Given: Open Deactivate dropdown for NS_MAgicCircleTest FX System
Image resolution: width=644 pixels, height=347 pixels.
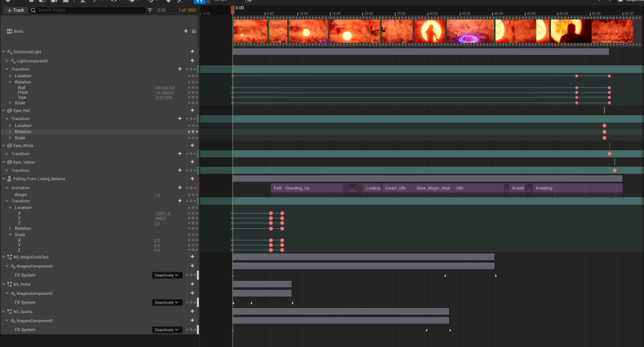Looking at the screenshot, I should click(167, 275).
